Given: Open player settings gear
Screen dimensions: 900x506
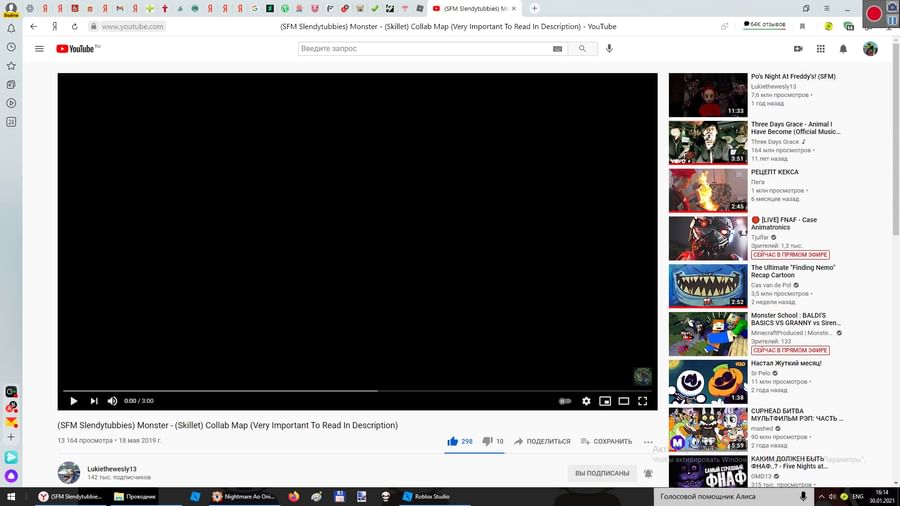Looking at the screenshot, I should [586, 401].
